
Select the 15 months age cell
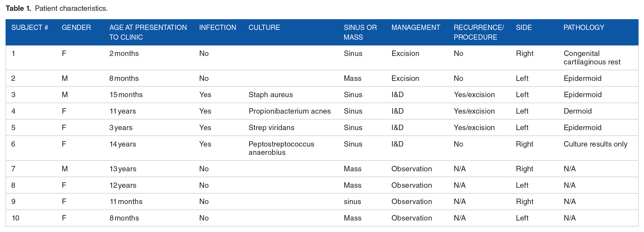click(126, 95)
